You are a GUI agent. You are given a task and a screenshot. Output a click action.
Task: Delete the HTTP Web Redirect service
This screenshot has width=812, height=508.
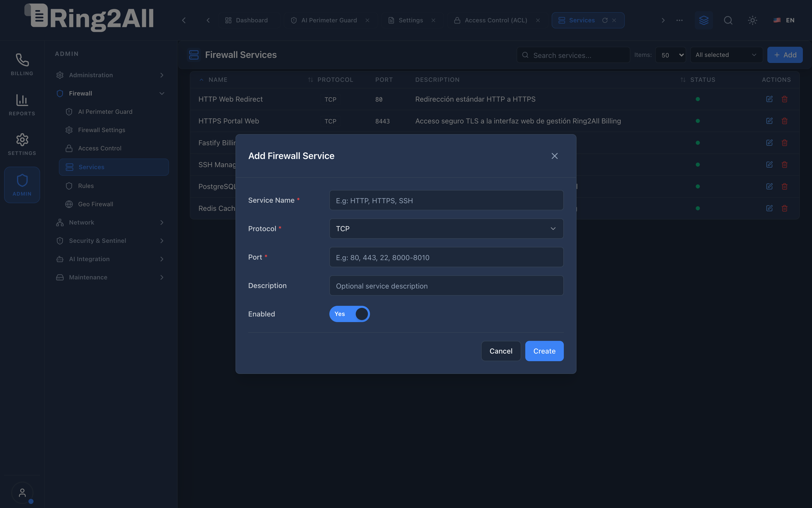(785, 99)
